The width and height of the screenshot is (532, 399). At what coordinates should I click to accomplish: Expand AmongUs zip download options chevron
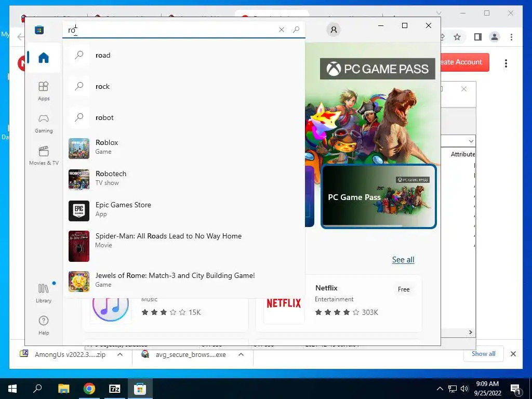point(120,354)
